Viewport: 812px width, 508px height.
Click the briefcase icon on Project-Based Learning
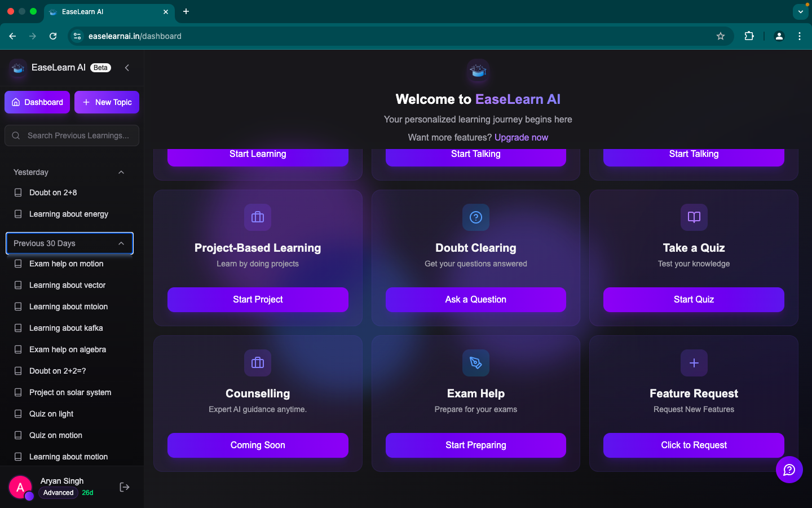pos(258,217)
